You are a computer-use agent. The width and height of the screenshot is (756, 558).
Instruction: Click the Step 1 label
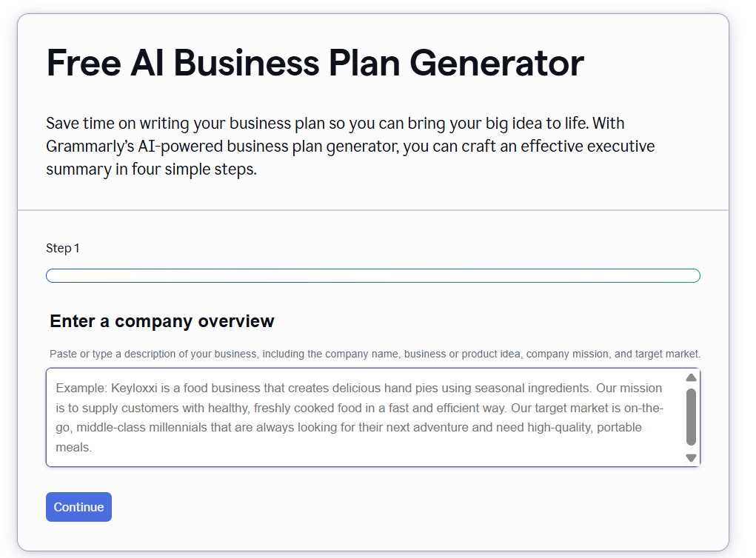coord(63,248)
